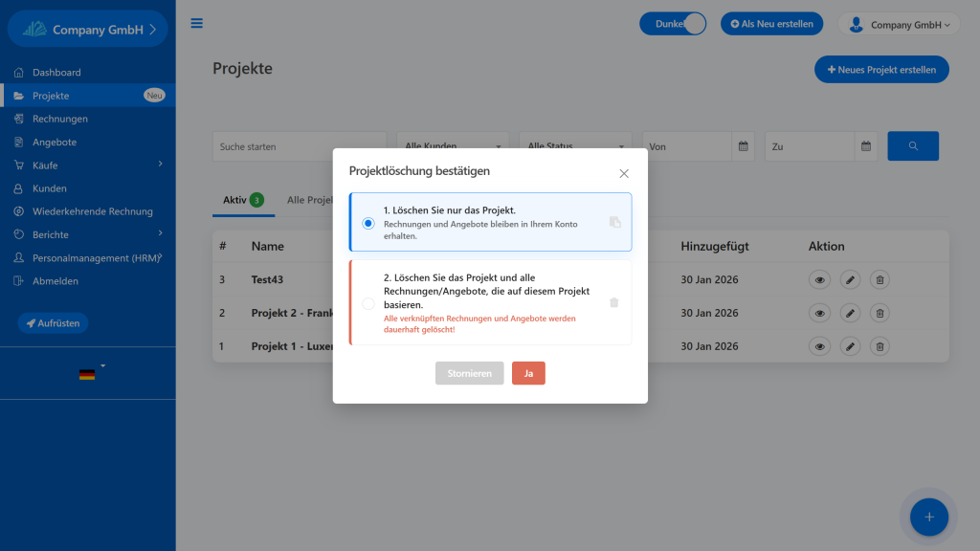Close the Projektlöschung dialog with X
The width and height of the screenshot is (980, 551).
click(624, 173)
